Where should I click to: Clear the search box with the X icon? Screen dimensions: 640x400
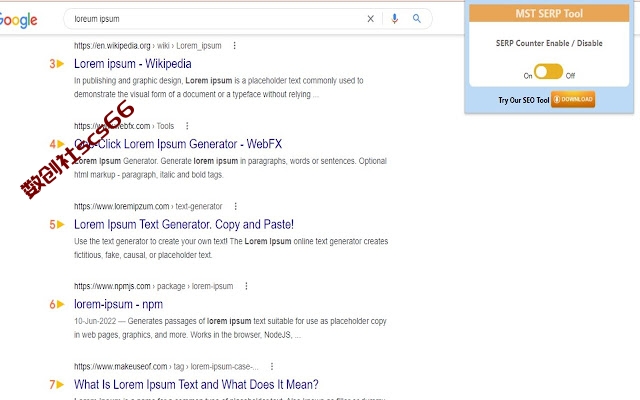pos(370,19)
